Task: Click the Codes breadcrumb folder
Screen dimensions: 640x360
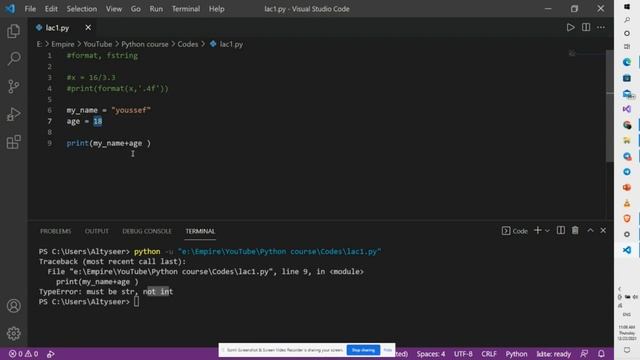Action: coord(188,44)
